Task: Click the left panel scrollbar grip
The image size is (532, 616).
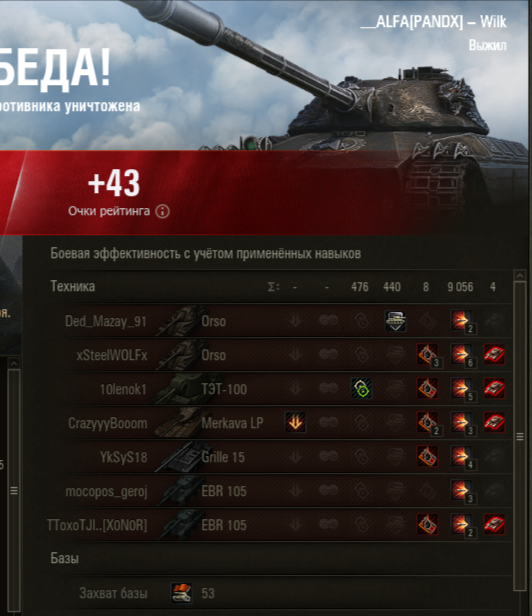Action: click(x=14, y=491)
